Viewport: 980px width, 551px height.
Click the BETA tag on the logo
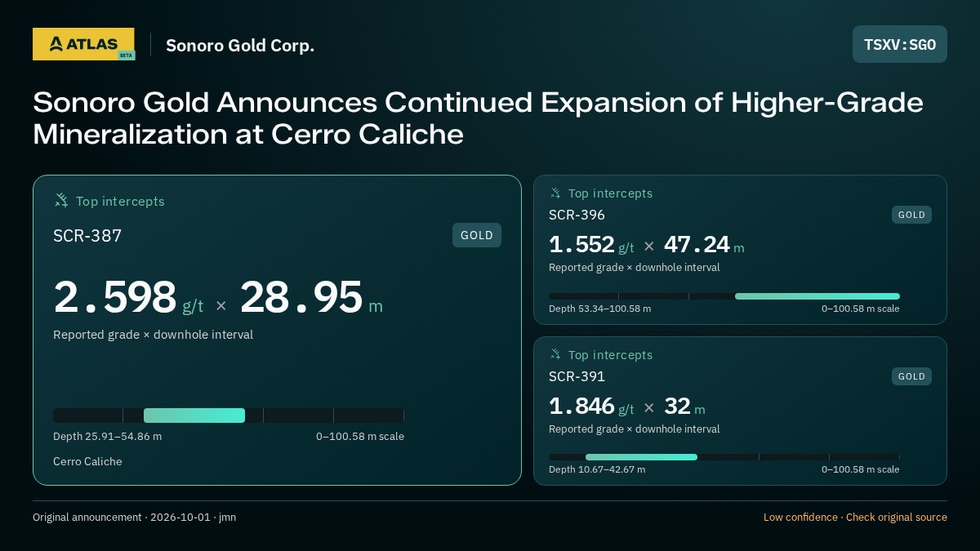click(126, 56)
